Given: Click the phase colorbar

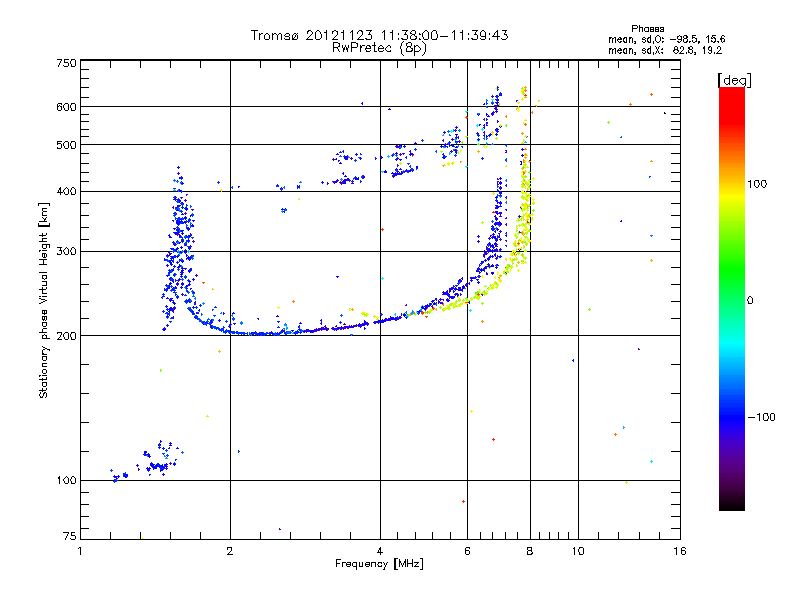Looking at the screenshot, I should (732, 298).
